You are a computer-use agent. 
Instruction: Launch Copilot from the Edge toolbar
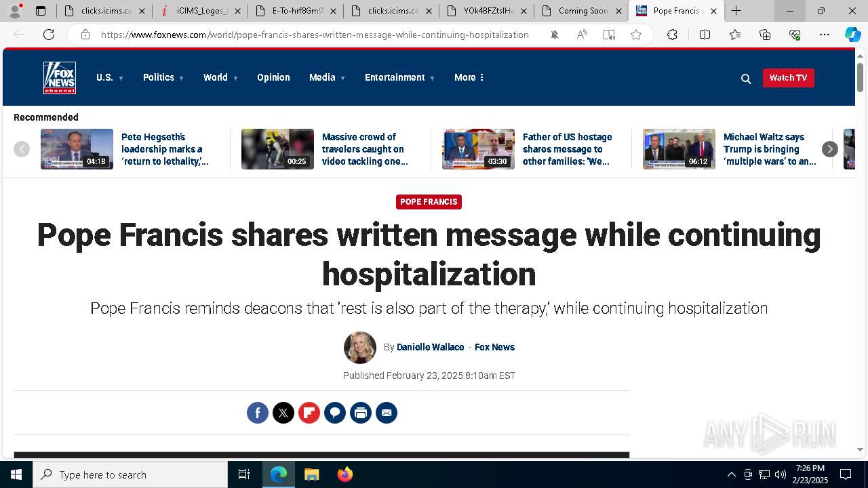[x=853, y=35]
